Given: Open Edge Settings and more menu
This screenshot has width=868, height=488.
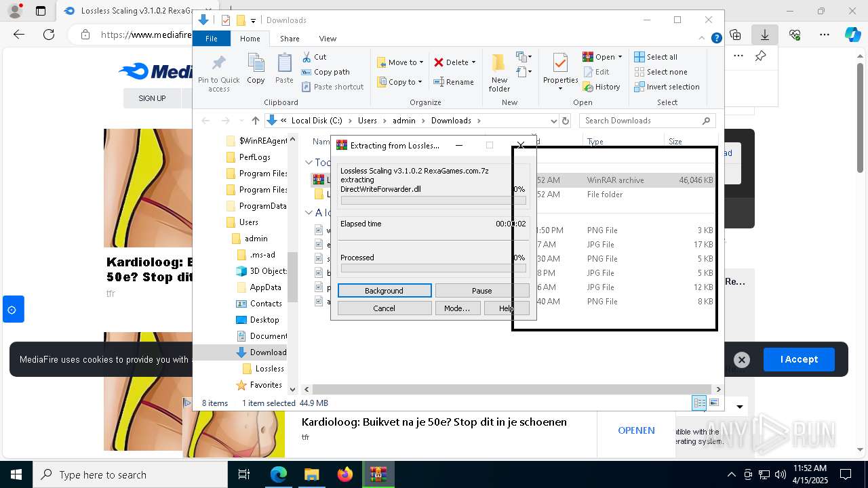Looking at the screenshot, I should [825, 35].
